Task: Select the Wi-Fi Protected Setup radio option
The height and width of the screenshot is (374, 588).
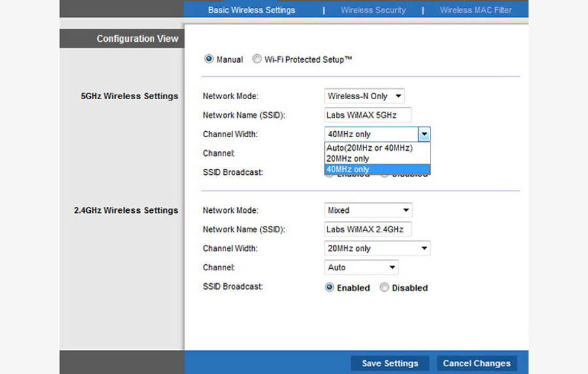Action: click(257, 59)
